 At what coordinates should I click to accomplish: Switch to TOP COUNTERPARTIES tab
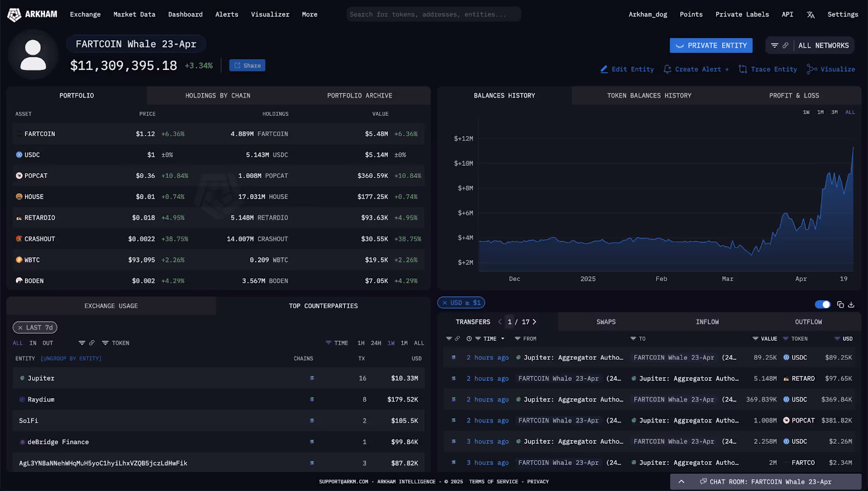(323, 306)
